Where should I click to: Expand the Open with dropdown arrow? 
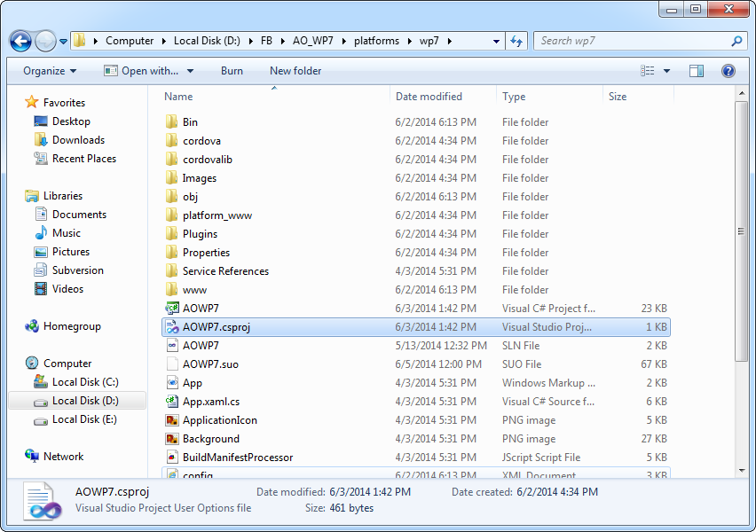[190, 71]
